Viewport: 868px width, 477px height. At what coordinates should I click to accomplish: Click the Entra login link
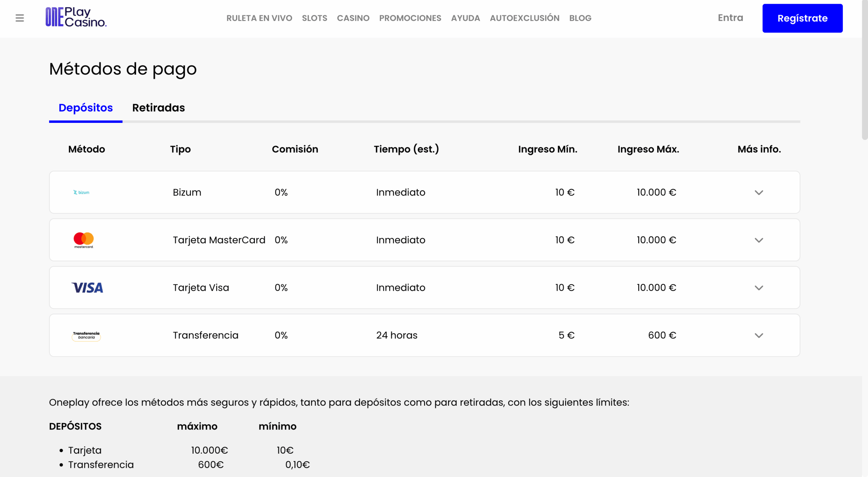coord(730,18)
